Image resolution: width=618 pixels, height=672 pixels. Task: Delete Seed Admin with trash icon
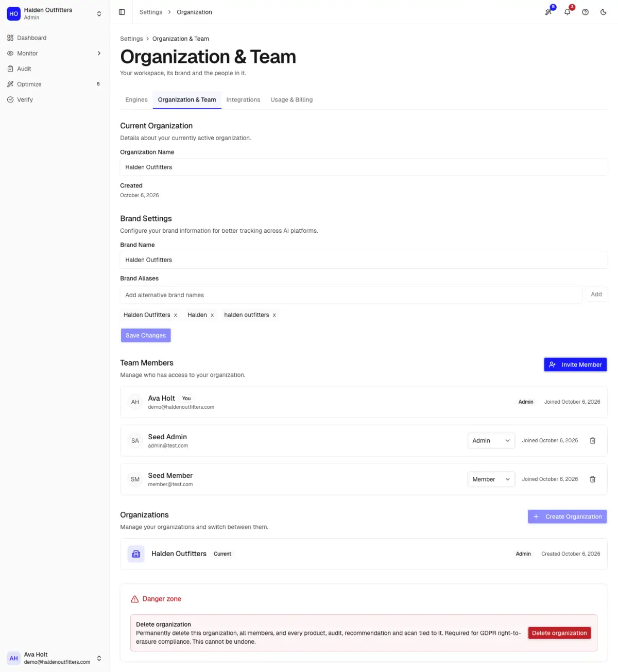click(x=593, y=440)
